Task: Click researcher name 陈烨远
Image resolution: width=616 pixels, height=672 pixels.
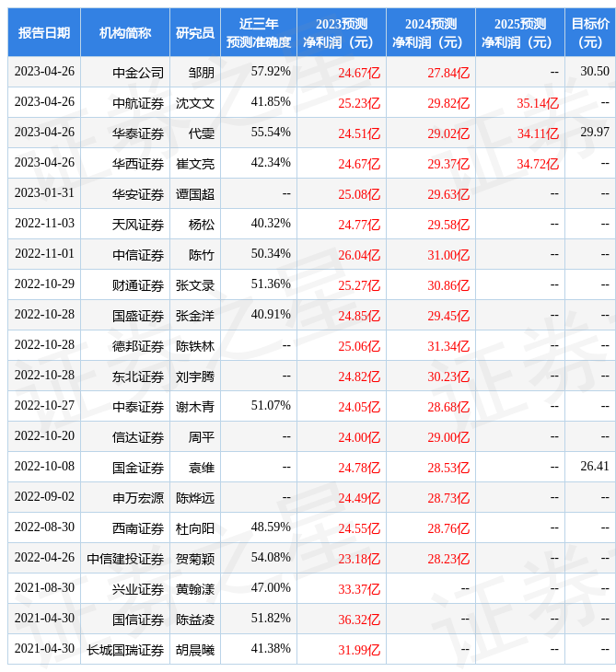Action: [195, 498]
